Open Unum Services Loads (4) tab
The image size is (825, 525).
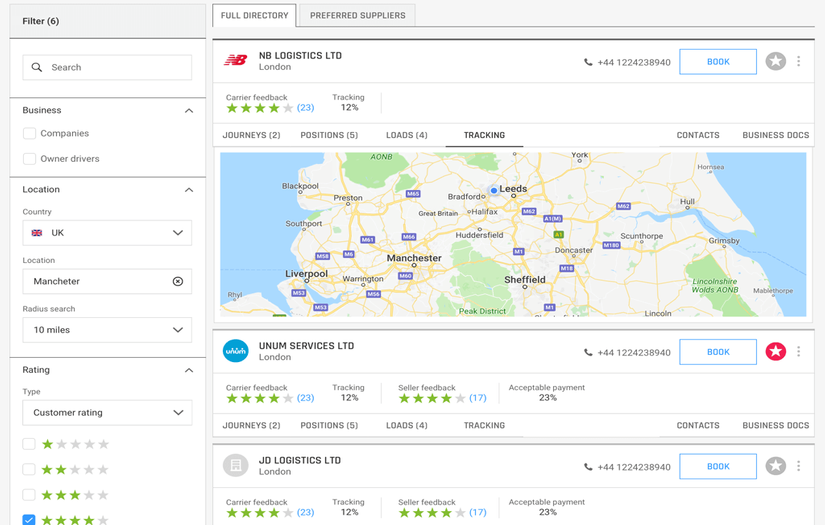[x=407, y=425]
